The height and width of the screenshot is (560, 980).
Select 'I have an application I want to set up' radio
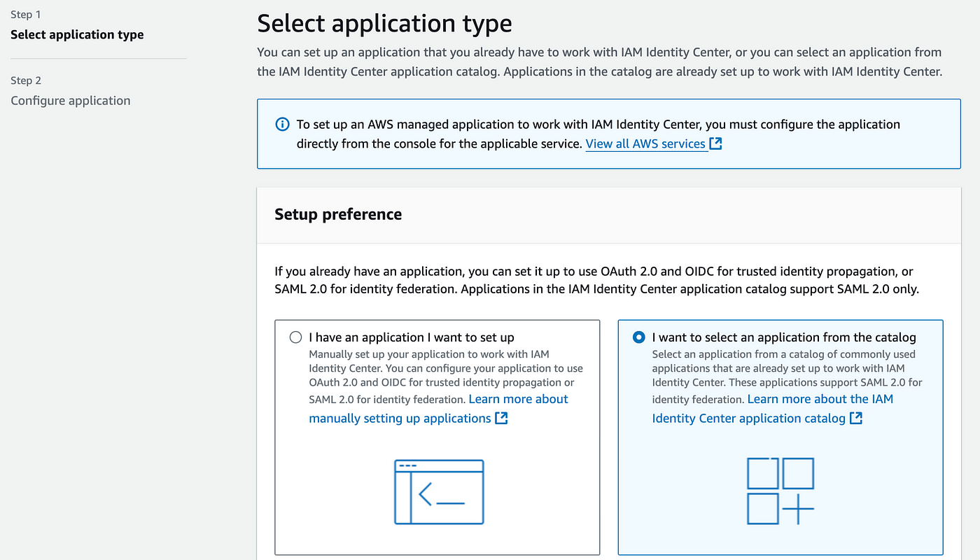pos(296,337)
